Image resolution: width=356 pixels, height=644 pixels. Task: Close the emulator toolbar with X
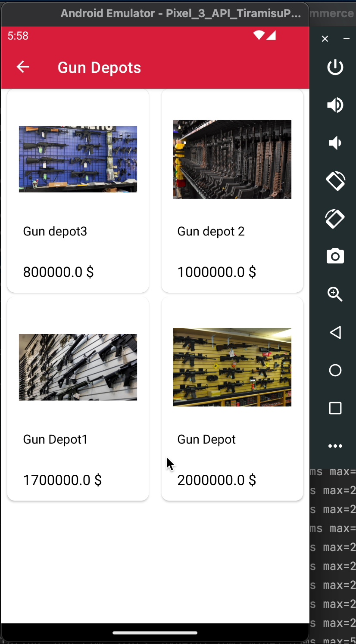325,39
